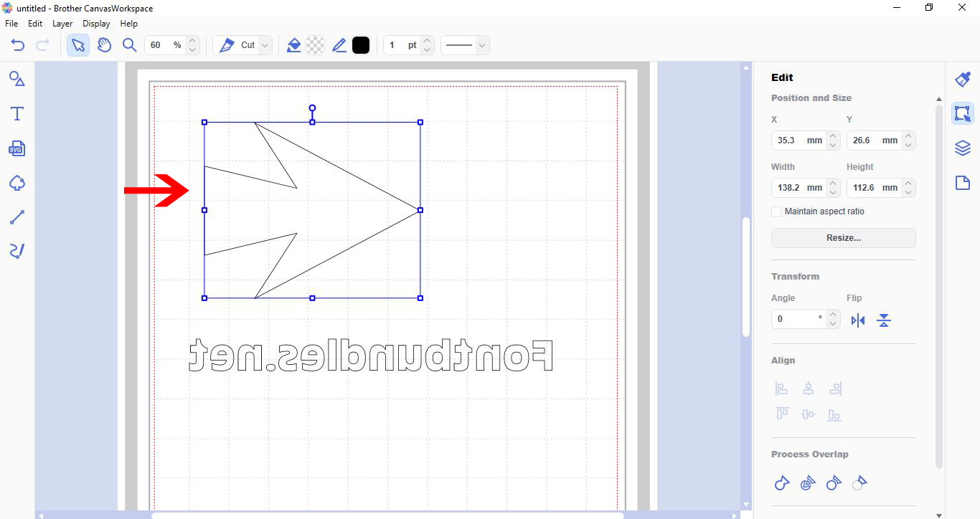Choose the Pan hand tool
This screenshot has width=980, height=519.
pos(104,45)
